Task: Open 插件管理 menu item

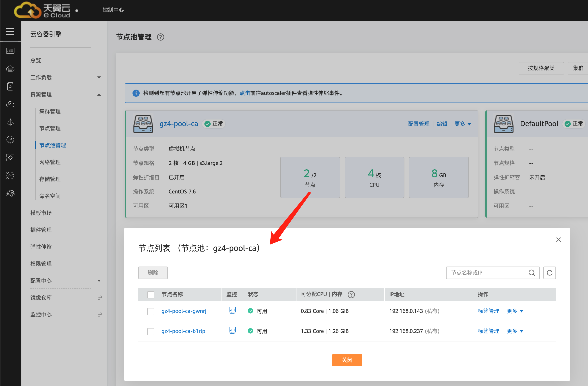Action: 41,230
